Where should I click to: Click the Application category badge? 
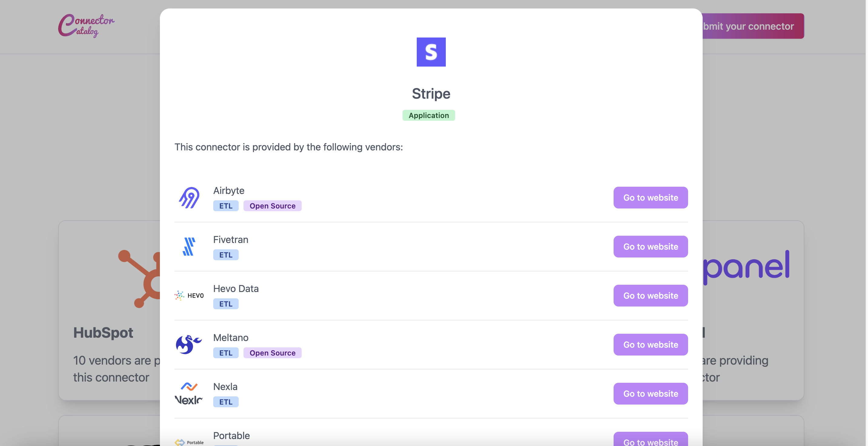(429, 115)
